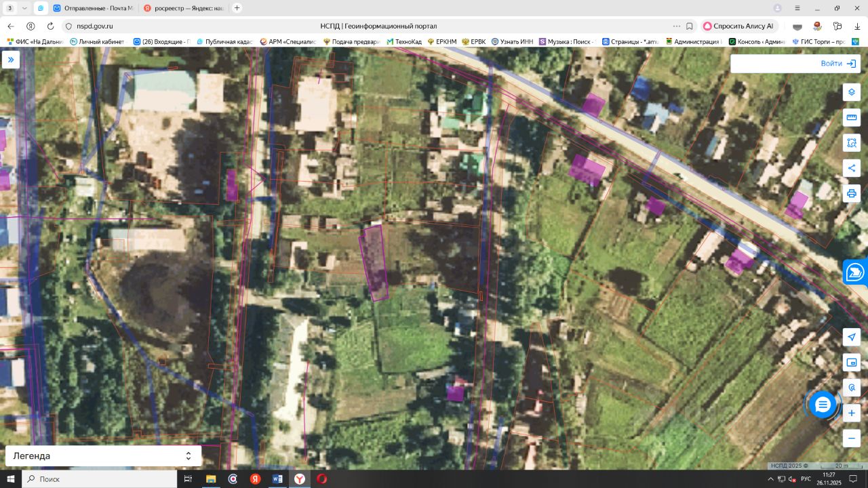Center map on my location arrow
The image size is (868, 488).
pos(852,338)
